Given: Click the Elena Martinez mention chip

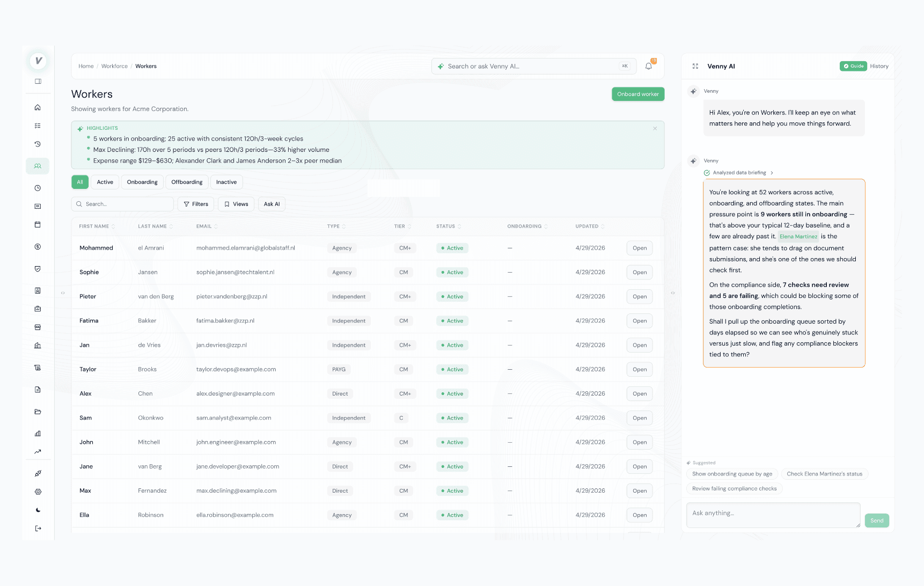Looking at the screenshot, I should click(798, 237).
